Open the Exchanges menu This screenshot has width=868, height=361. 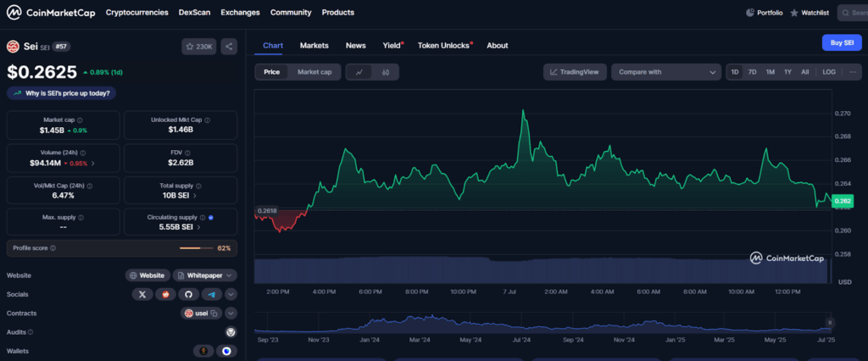(x=240, y=12)
